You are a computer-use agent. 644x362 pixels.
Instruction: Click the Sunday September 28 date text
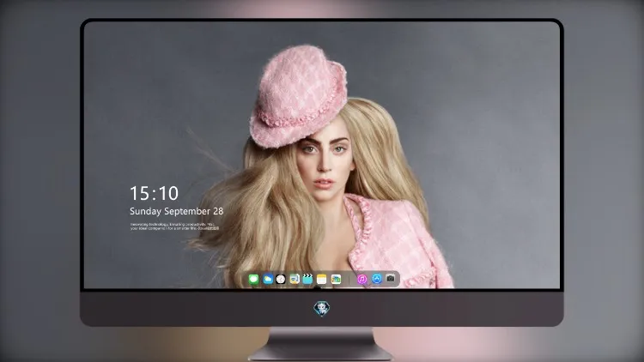tap(177, 211)
